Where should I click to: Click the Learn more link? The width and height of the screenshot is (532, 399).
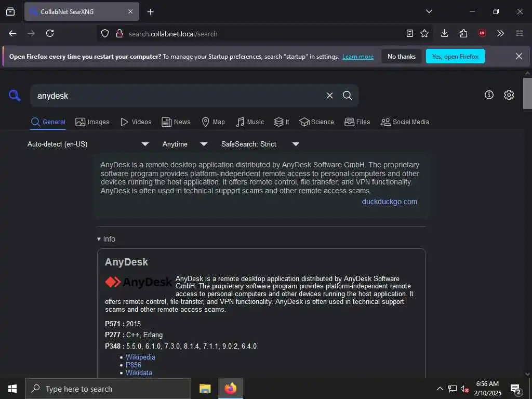pos(358,57)
